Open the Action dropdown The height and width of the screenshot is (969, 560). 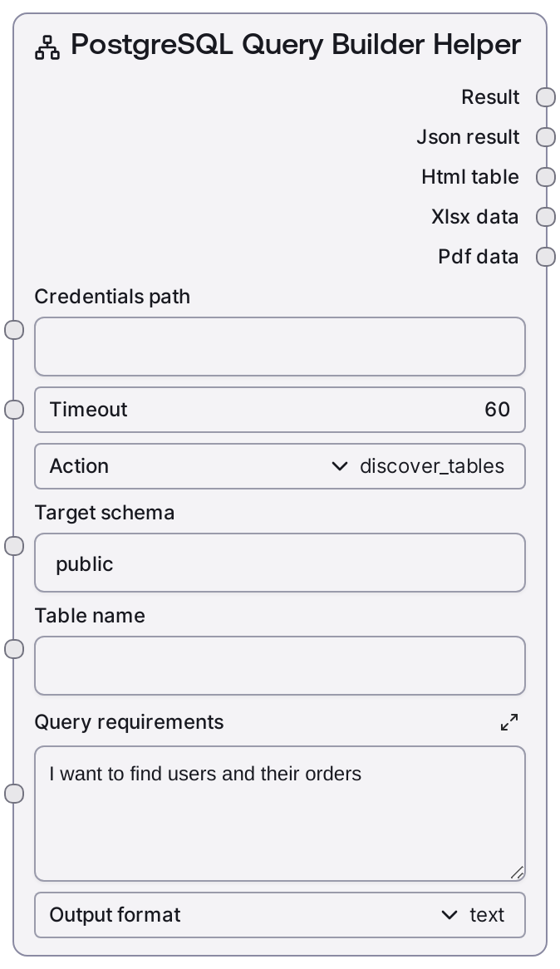tap(279, 466)
